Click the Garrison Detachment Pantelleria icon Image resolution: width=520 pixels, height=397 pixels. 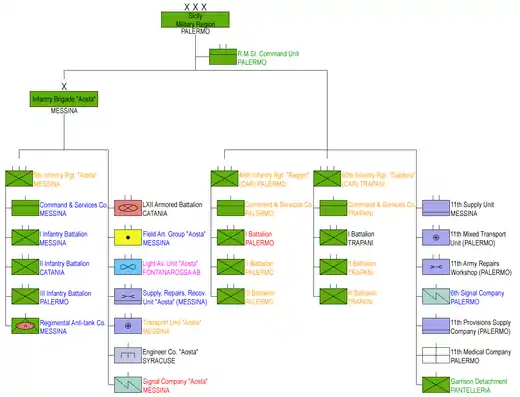tap(436, 385)
